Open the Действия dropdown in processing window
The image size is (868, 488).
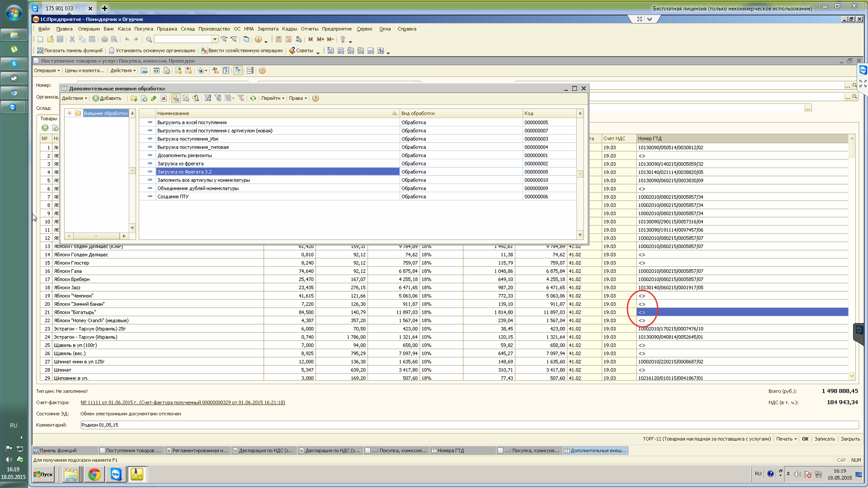click(x=74, y=98)
